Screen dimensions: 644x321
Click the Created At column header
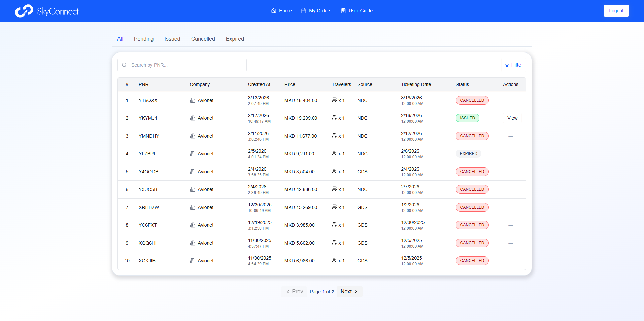(259, 84)
